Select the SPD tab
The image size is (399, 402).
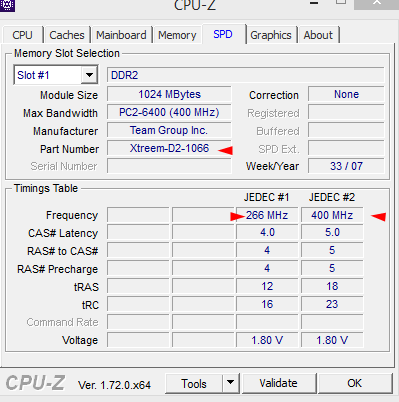223,34
